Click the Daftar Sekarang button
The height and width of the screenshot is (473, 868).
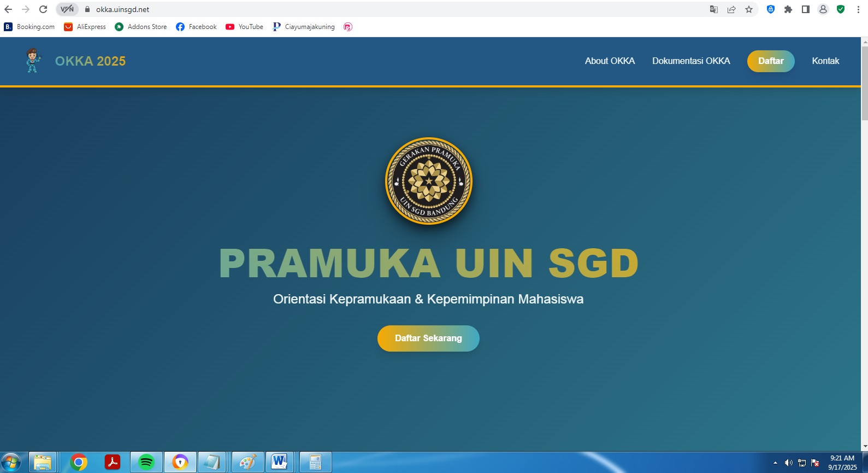(428, 338)
